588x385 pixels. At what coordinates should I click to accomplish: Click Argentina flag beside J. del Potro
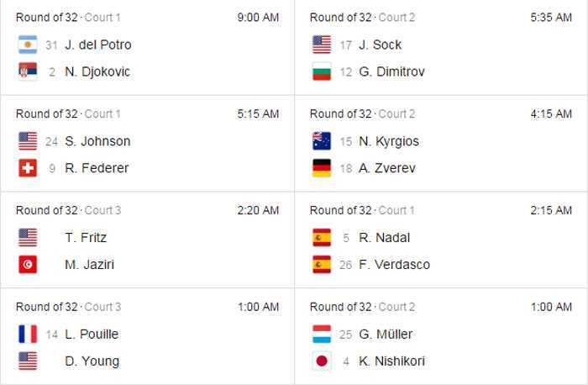click(28, 45)
